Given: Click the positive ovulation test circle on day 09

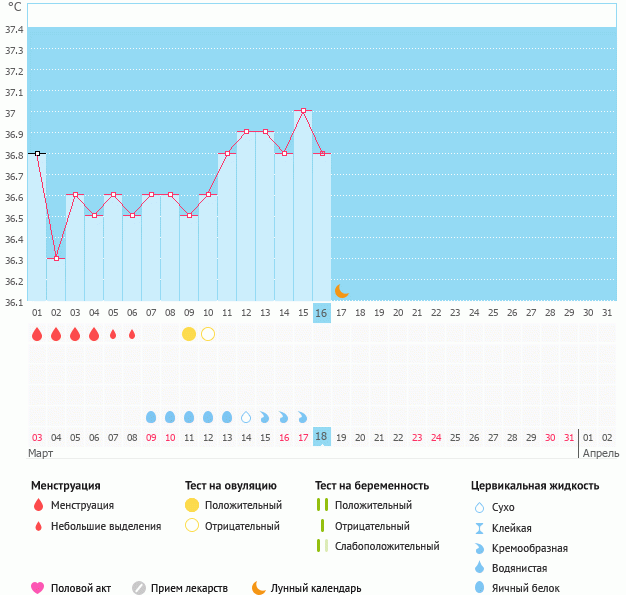Looking at the screenshot, I should [x=189, y=333].
